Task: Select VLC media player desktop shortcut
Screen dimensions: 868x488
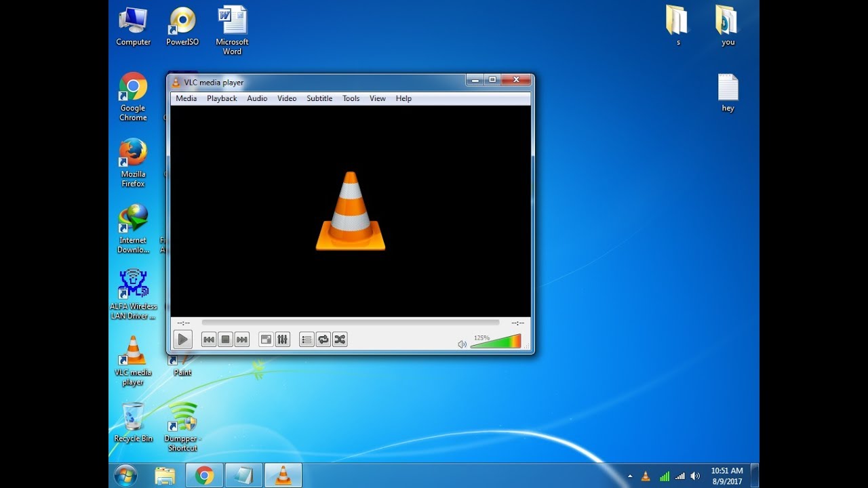Action: coord(133,361)
